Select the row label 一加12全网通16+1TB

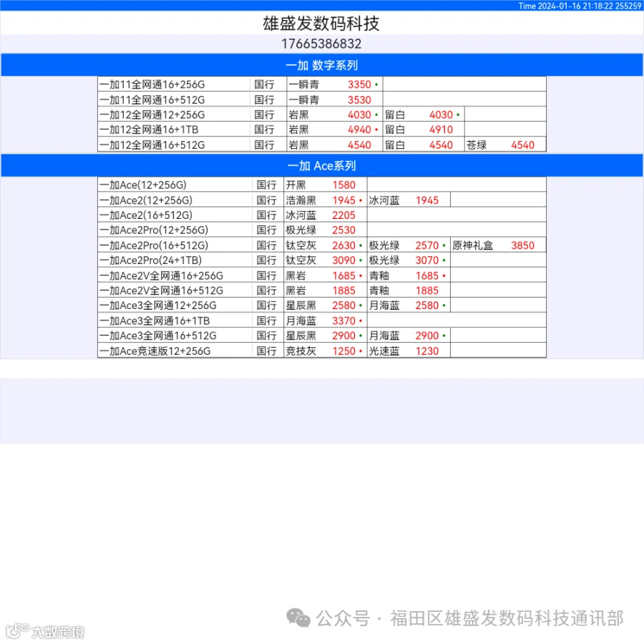pos(149,130)
